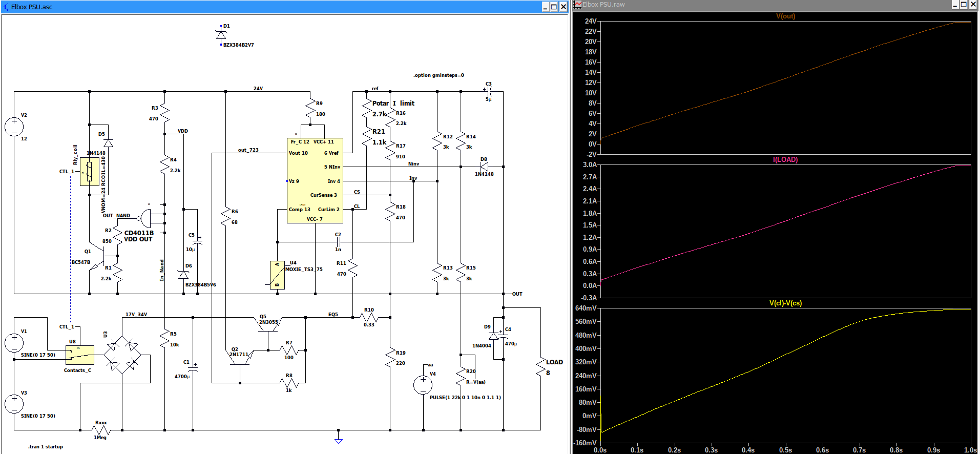The height and width of the screenshot is (454, 980).
Task: Select the D1 BZX384B2V7 zener diode symbol
Action: pyautogui.click(x=221, y=34)
